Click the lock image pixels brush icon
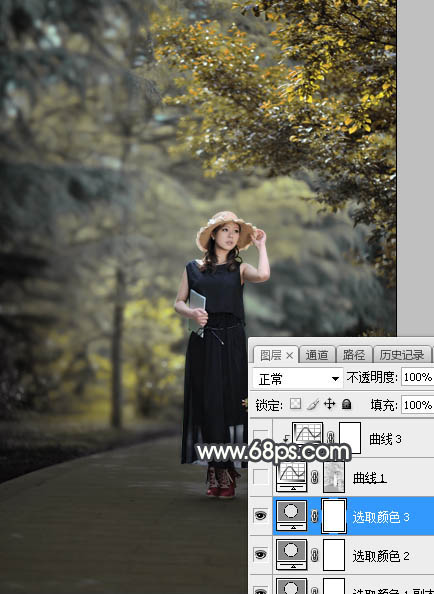The height and width of the screenshot is (594, 434). click(x=313, y=404)
